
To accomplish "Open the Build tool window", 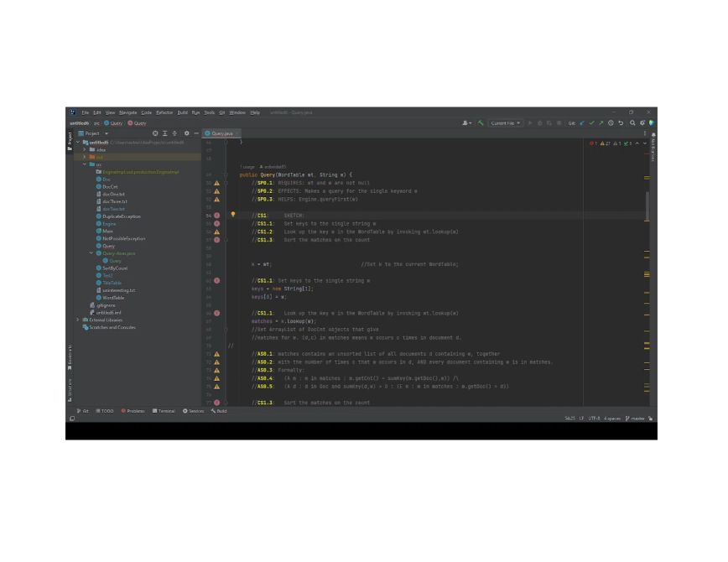I will coord(219,411).
